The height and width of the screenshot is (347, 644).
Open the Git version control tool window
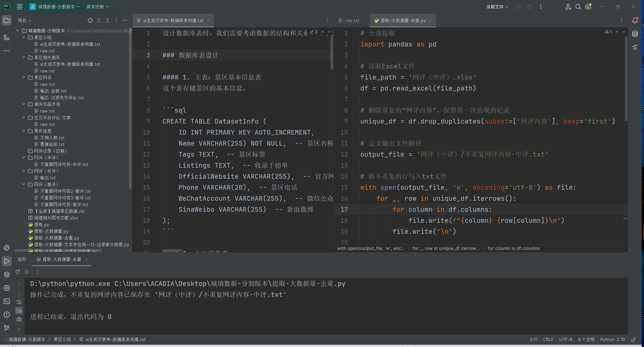click(7, 328)
